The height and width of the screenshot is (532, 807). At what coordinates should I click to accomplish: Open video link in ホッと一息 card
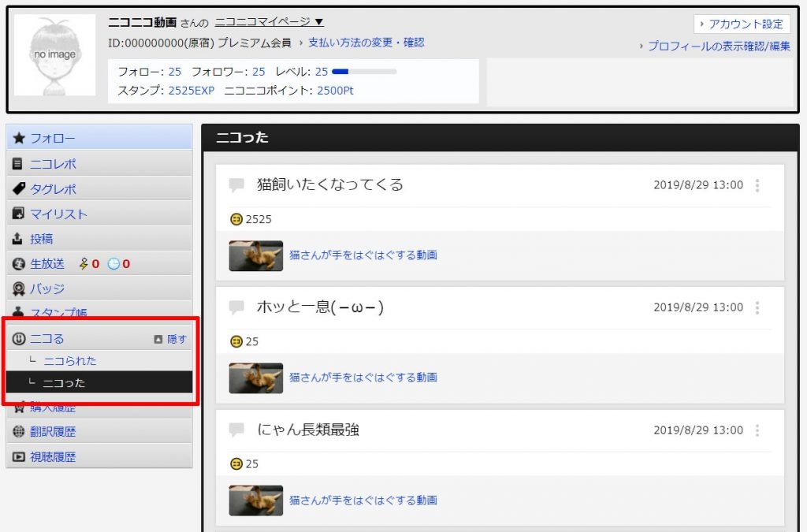pyautogui.click(x=363, y=378)
